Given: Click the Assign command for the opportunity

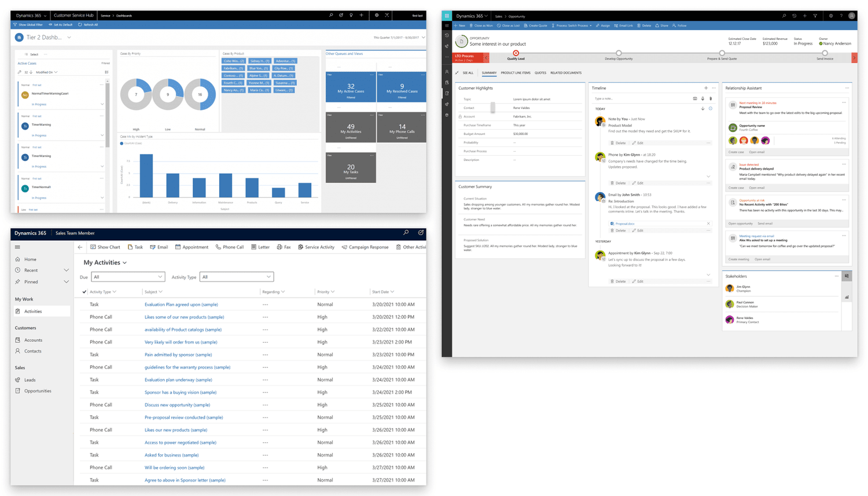Looking at the screenshot, I should click(603, 25).
